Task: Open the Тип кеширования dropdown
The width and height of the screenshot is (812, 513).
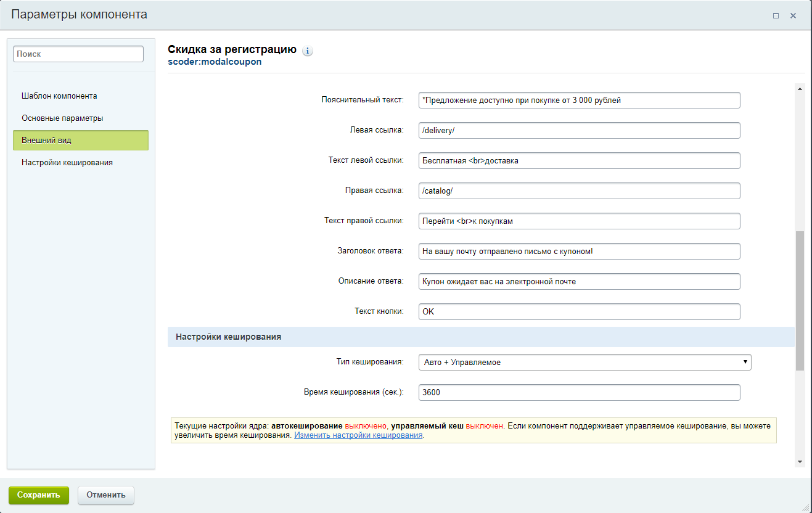Action: [x=584, y=362]
